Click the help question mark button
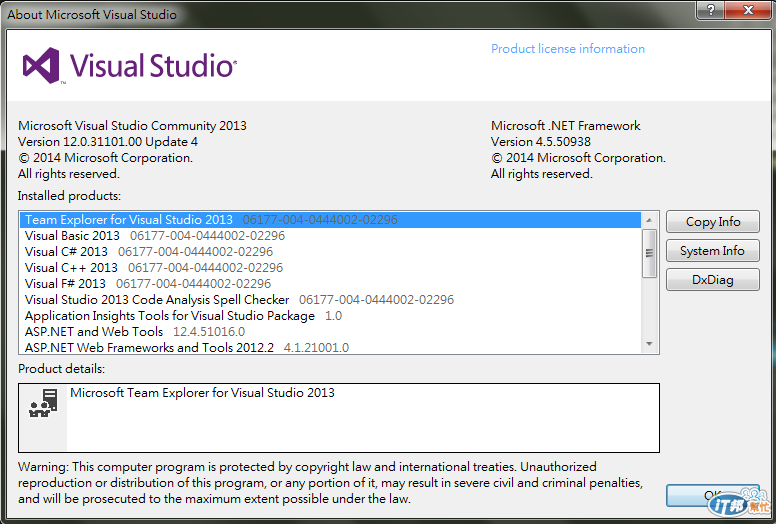 tap(711, 10)
